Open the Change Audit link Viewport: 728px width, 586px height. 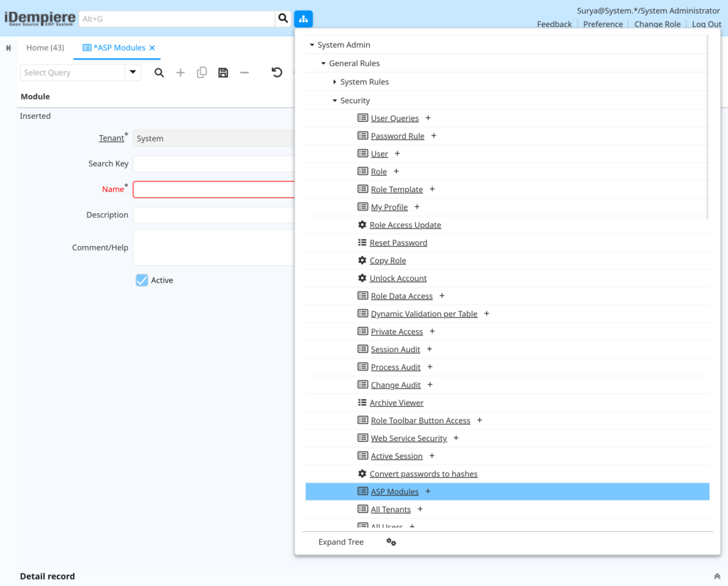click(x=395, y=385)
